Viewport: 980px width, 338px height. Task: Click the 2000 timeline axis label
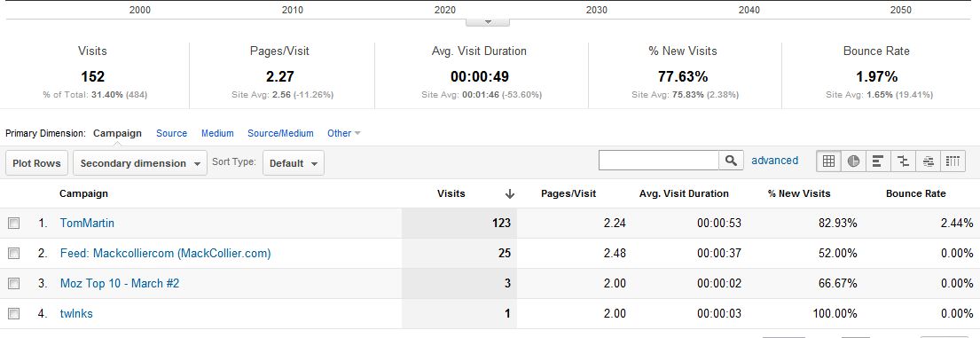[139, 10]
